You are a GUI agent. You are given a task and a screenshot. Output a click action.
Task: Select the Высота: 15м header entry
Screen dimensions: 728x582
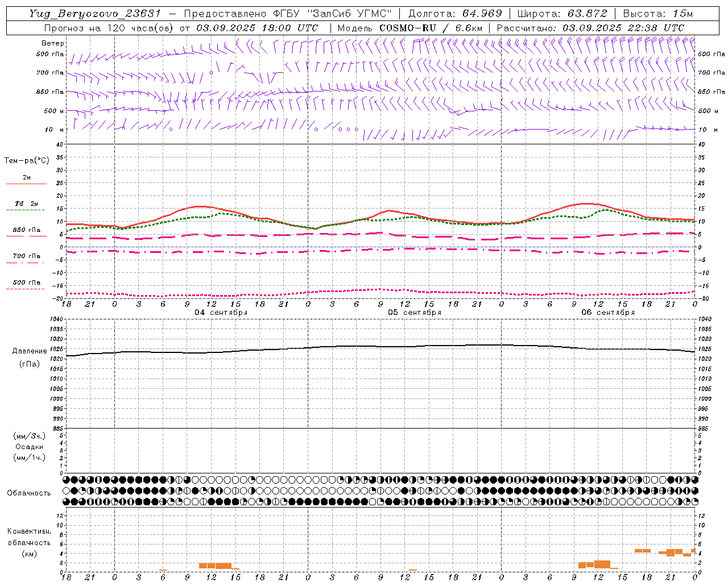[658, 14]
